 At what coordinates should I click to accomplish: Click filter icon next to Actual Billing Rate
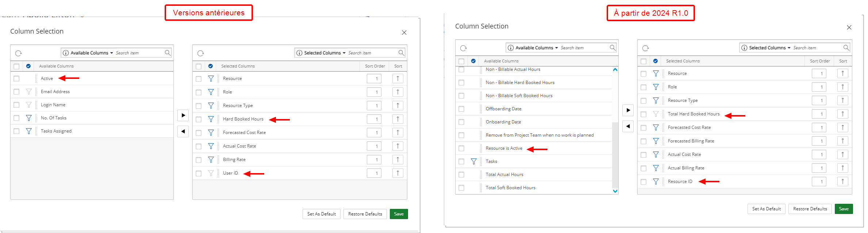click(x=656, y=168)
